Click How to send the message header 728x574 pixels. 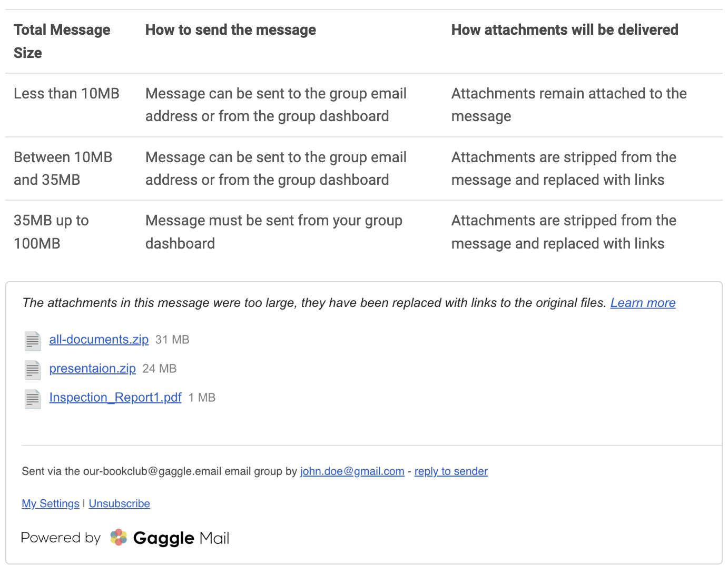pyautogui.click(x=231, y=30)
